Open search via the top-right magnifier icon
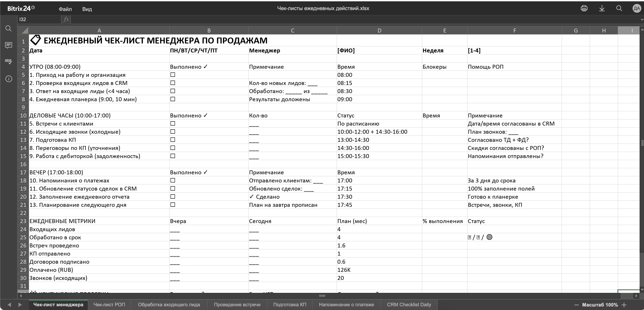The image size is (644, 310). click(619, 8)
